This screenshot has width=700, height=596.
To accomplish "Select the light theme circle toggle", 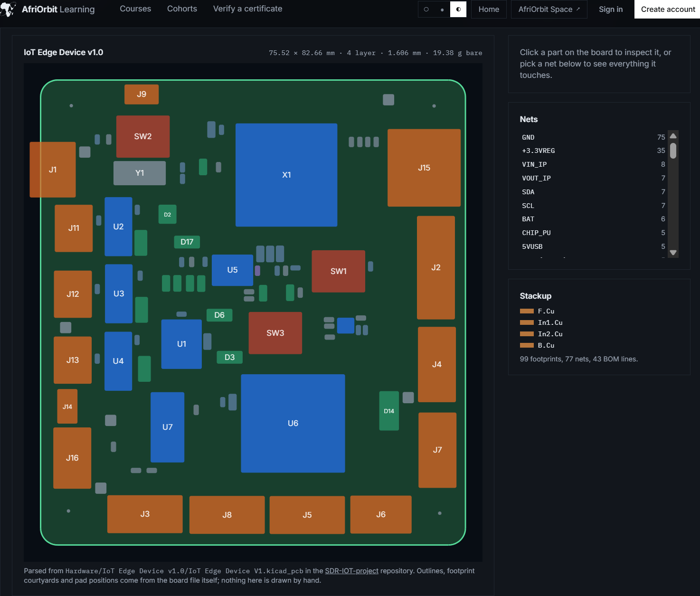I will tap(426, 9).
